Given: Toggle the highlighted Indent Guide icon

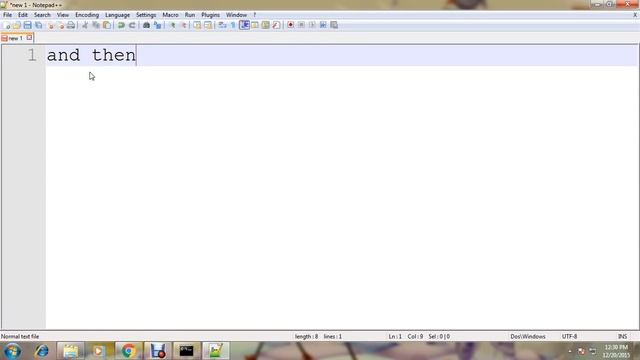Looking at the screenshot, I should pos(244,25).
